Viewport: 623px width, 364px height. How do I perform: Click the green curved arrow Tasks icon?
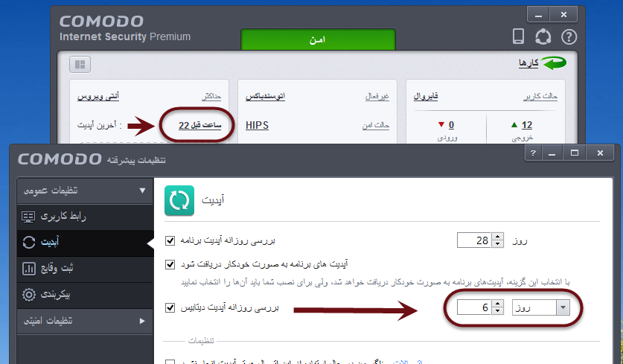pyautogui.click(x=555, y=63)
